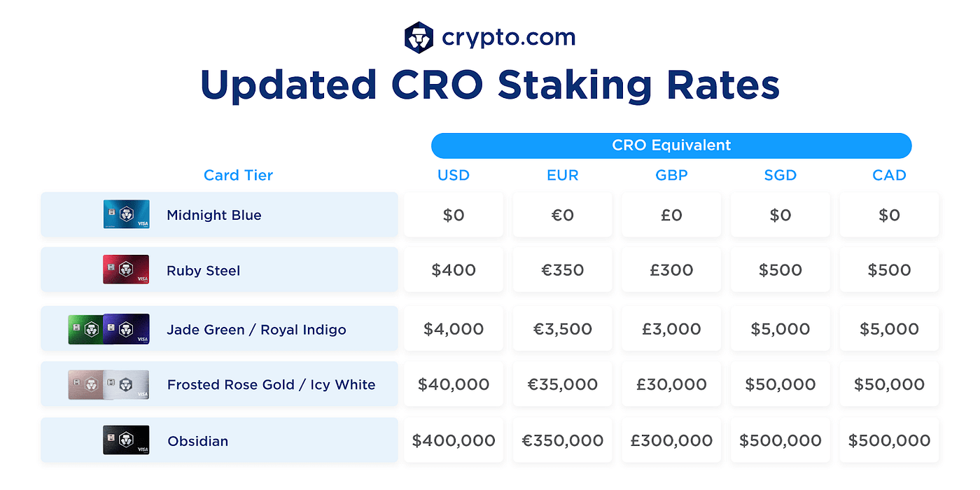The image size is (980, 490).
Task: Select the EUR column header
Action: coord(563,175)
